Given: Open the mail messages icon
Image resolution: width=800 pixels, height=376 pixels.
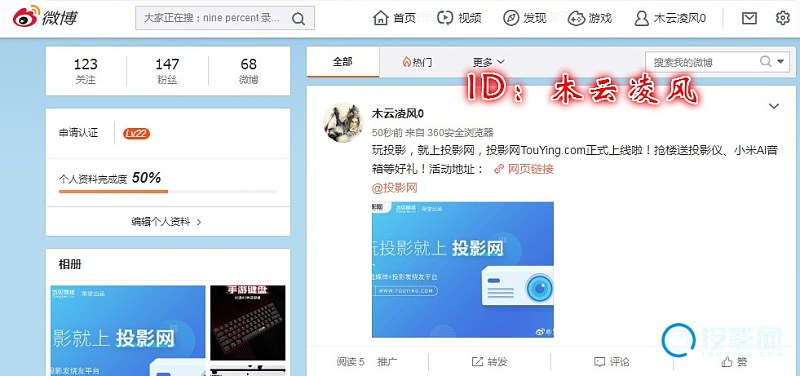Looking at the screenshot, I should tap(749, 18).
